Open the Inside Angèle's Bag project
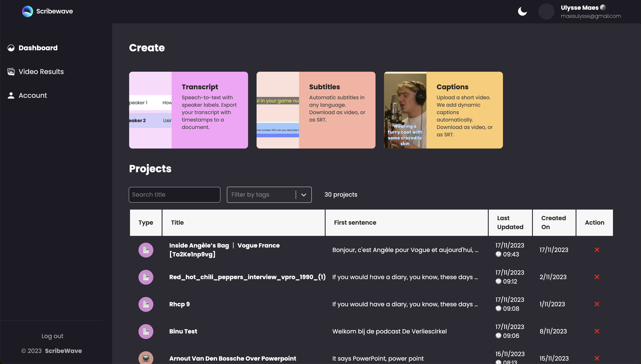This screenshot has width=641, height=364. pyautogui.click(x=224, y=250)
